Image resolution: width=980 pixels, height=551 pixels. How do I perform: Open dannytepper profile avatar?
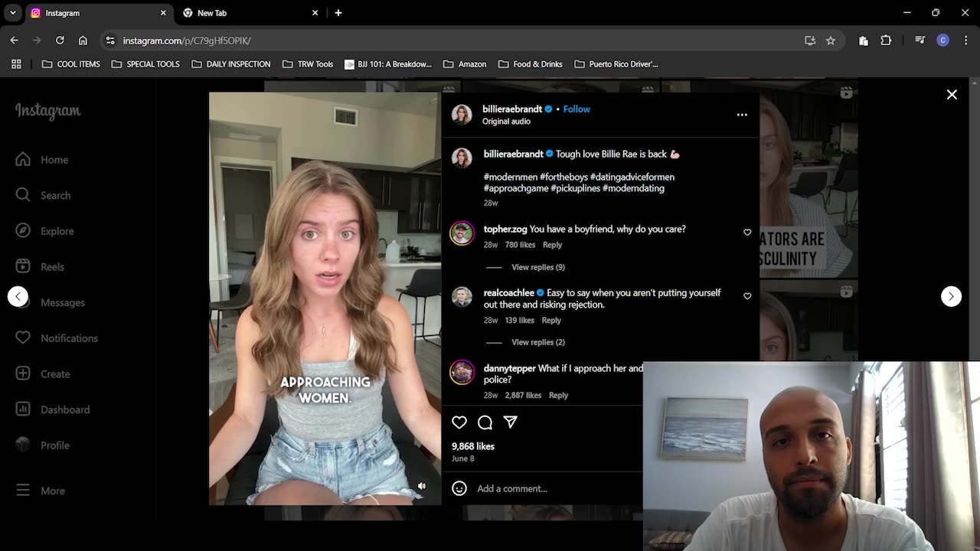click(462, 372)
